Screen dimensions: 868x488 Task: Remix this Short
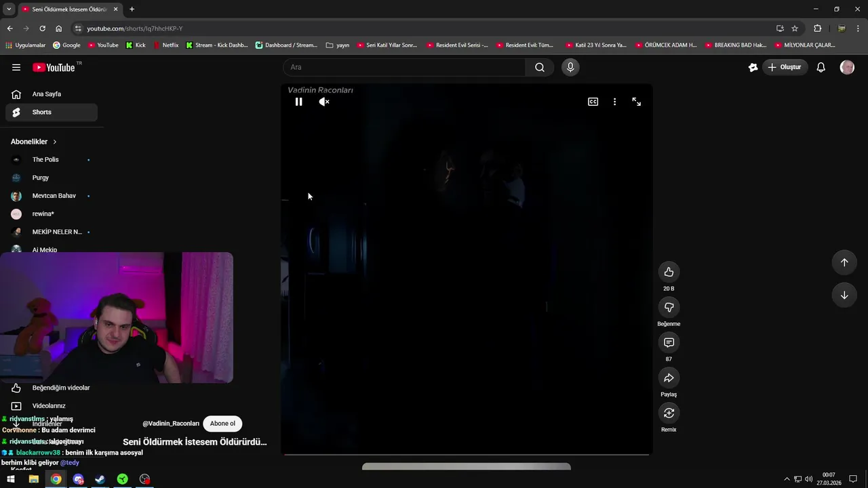[669, 413]
